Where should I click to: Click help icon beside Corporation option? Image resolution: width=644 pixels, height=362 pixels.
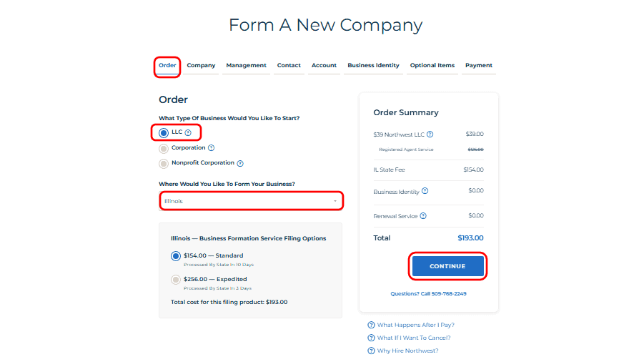click(212, 148)
